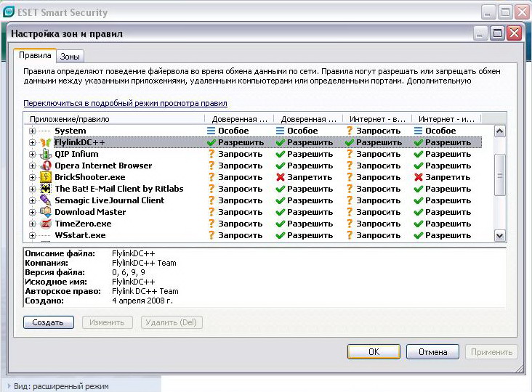Select the Download Master icon
The height and width of the screenshot is (392, 532).
[45, 213]
